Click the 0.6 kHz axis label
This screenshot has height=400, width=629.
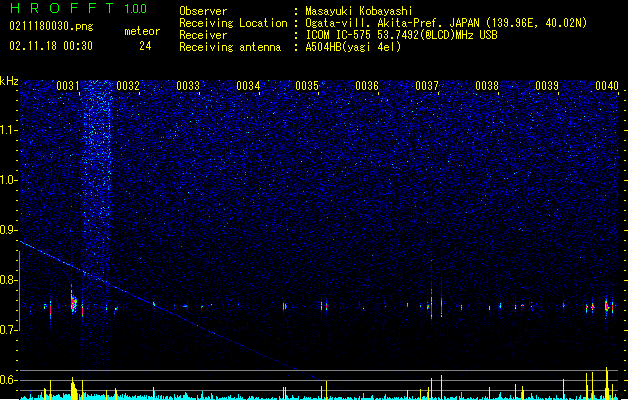coord(8,380)
